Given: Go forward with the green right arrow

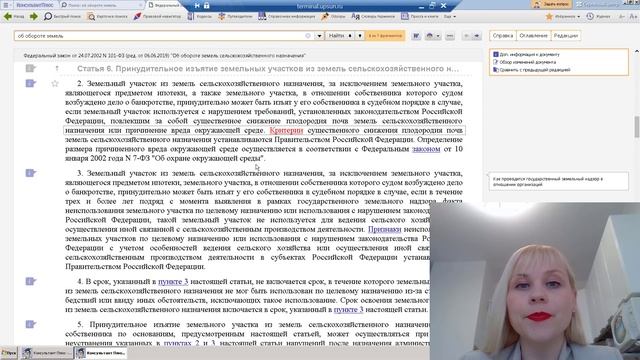Looking at the screenshot, I should (x=34, y=16).
